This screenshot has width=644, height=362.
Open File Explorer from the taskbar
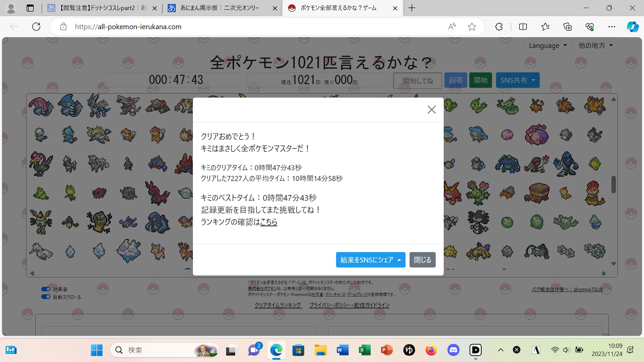coord(320,350)
